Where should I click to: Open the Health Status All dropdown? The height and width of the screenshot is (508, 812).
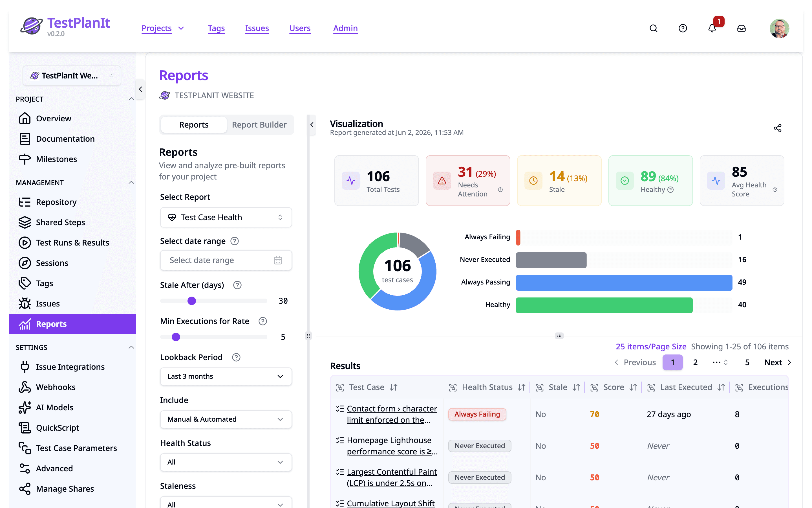pyautogui.click(x=226, y=462)
